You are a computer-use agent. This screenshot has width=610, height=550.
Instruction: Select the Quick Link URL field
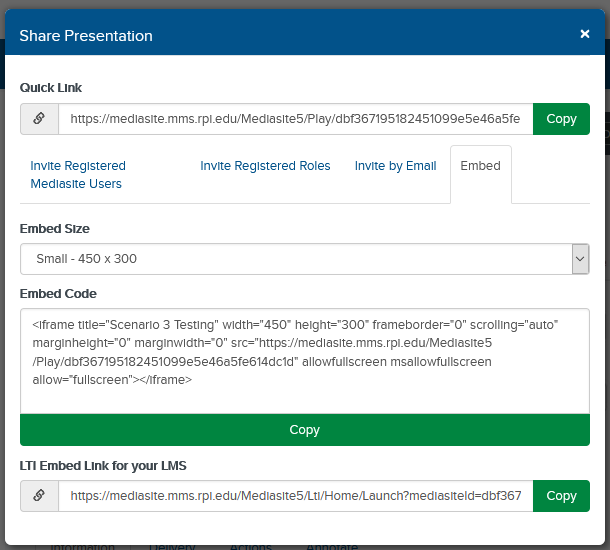coord(296,119)
